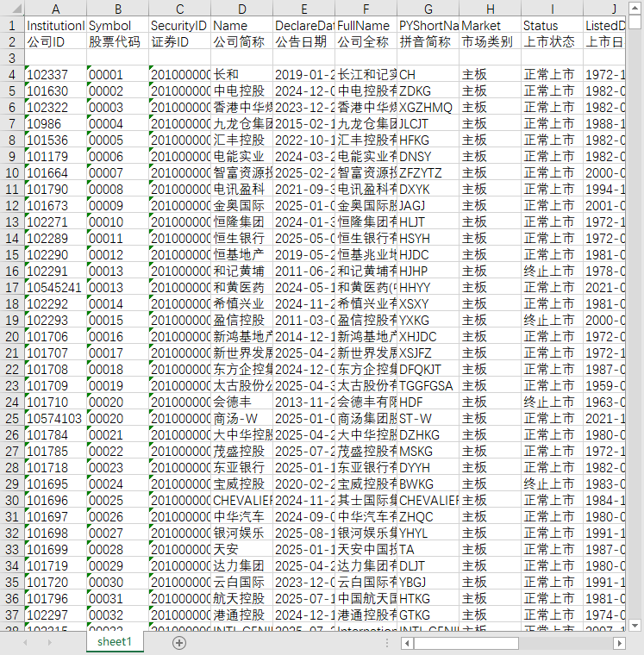This screenshot has height=655, width=644.
Task: Click pinyin cell 'TGGFGSA'
Action: pos(428,385)
